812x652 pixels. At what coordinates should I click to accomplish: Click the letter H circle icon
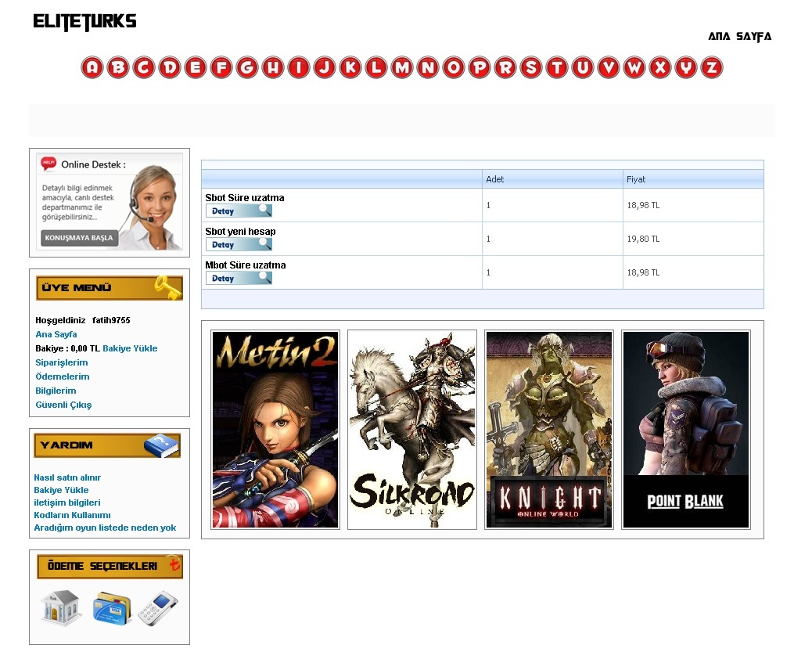coord(273,67)
